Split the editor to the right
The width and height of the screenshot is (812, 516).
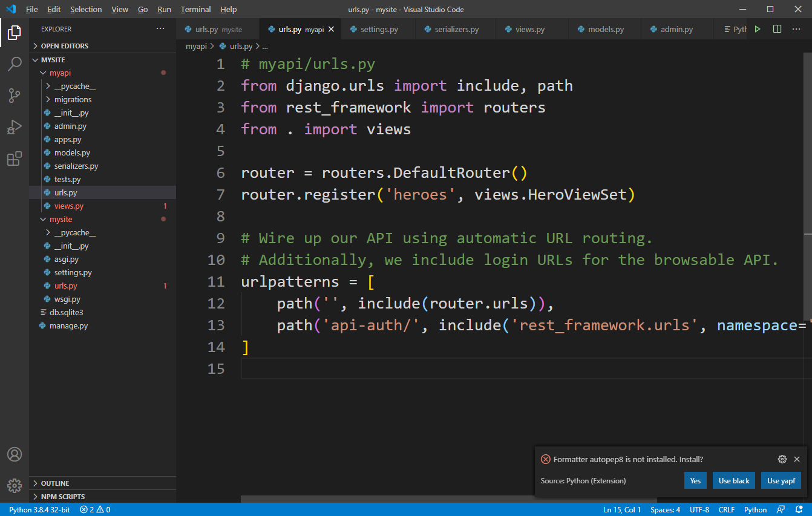[x=778, y=29]
